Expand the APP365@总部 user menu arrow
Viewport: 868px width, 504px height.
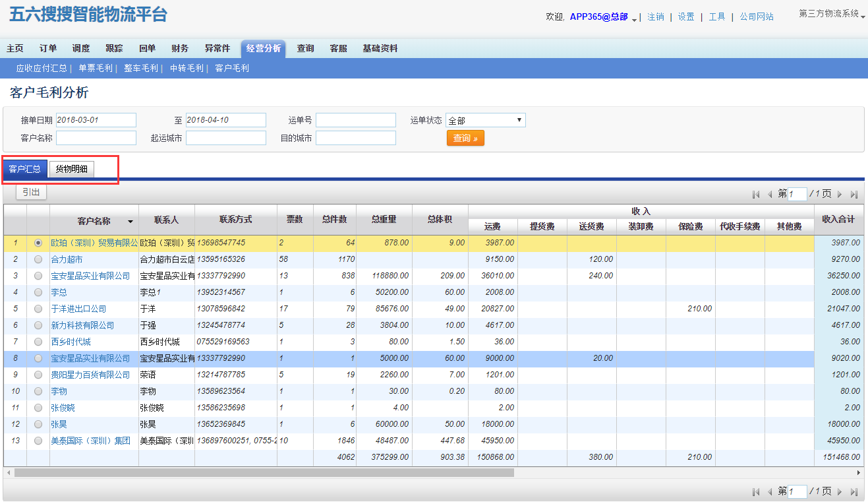[634, 20]
